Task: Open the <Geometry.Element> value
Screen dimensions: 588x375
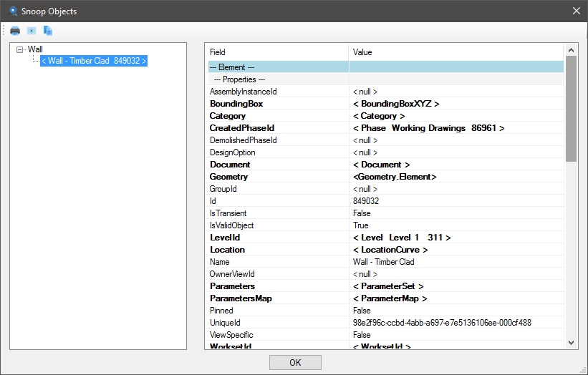Action: [x=395, y=177]
